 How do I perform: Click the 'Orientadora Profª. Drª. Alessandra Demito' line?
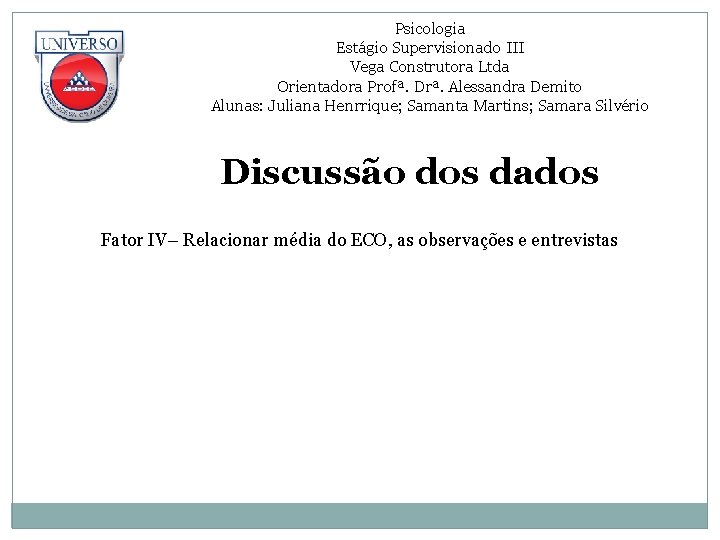point(429,87)
